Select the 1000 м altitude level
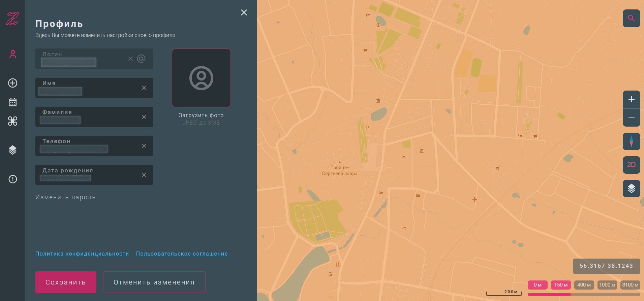This screenshot has width=644, height=301. point(607,285)
